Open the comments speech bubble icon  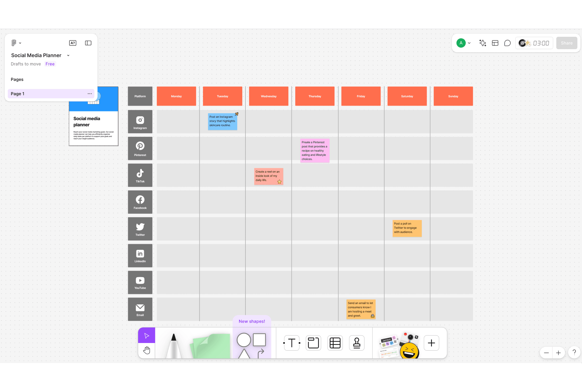(507, 43)
